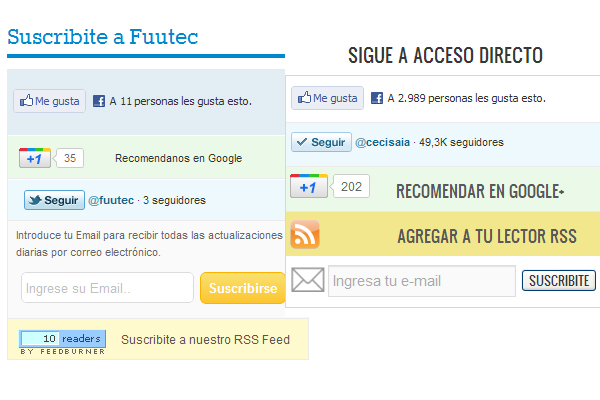The height and width of the screenshot is (400, 600).
Task: Click AGREGAR A TU LECTOR RSS link
Action: coord(487,236)
